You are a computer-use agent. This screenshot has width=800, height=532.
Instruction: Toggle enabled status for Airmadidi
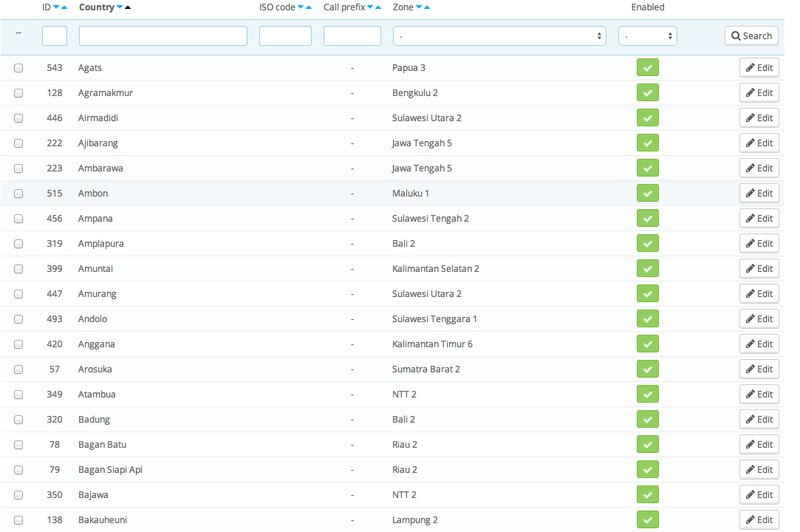[647, 117]
